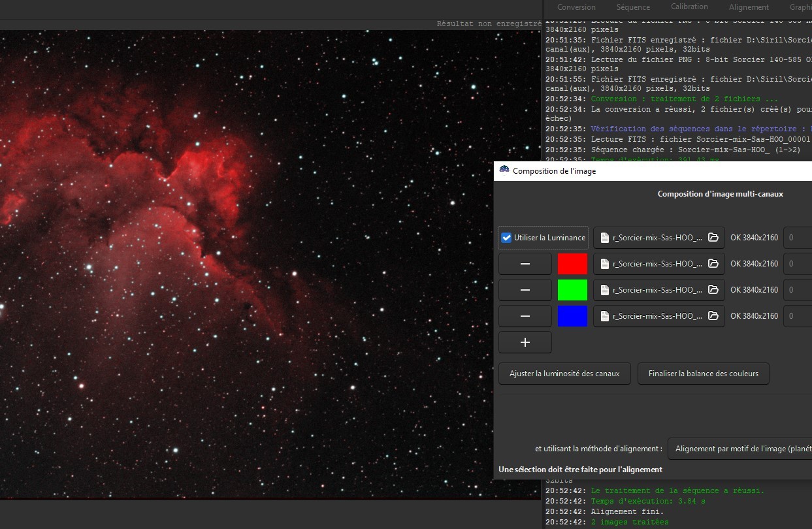Click Ajuster la luminosité des canaux

click(x=564, y=374)
